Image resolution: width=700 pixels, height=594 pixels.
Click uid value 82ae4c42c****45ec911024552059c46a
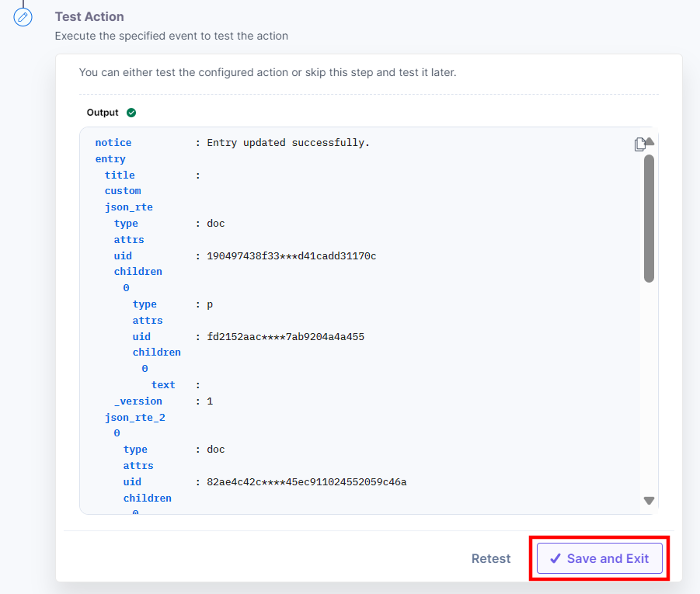[x=307, y=482]
